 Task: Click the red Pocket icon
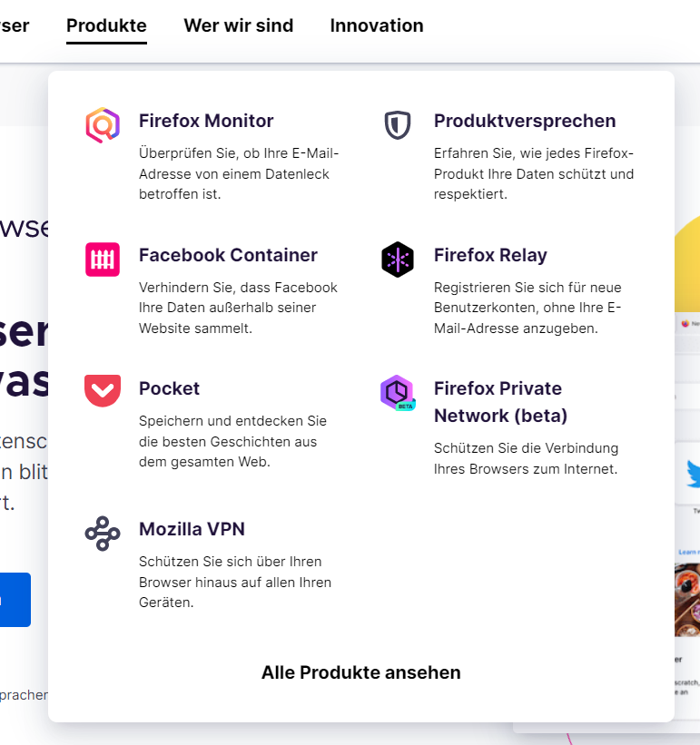coord(103,390)
